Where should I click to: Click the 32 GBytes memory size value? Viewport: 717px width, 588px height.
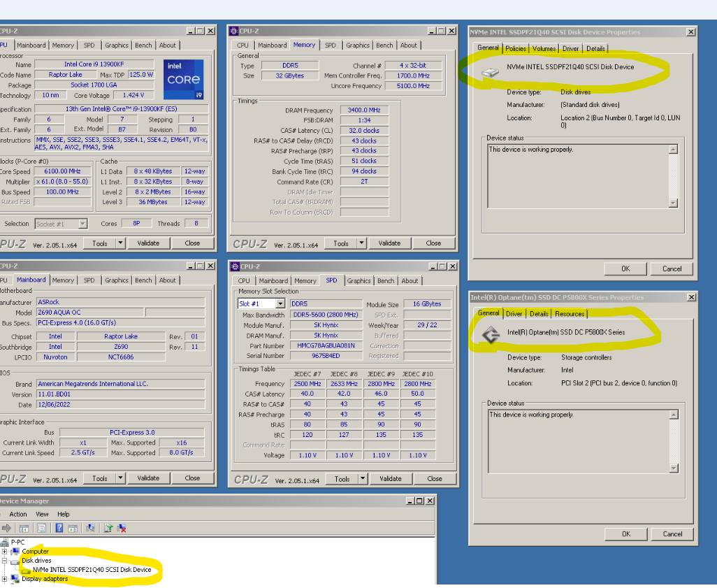click(290, 76)
